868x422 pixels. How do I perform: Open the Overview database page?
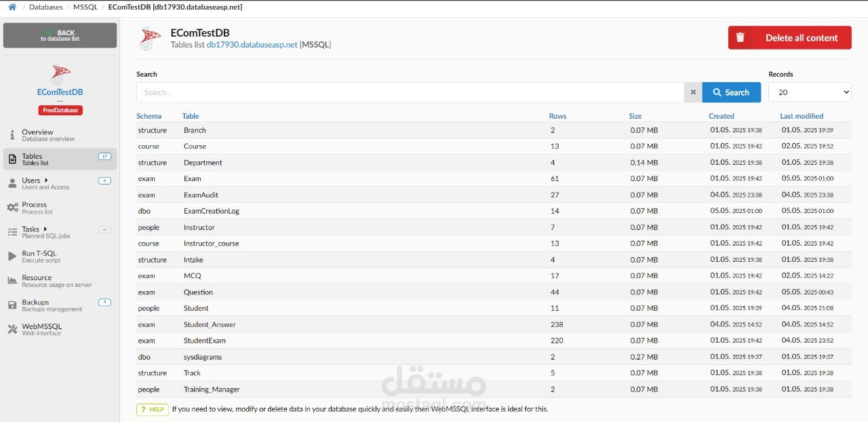click(x=37, y=134)
